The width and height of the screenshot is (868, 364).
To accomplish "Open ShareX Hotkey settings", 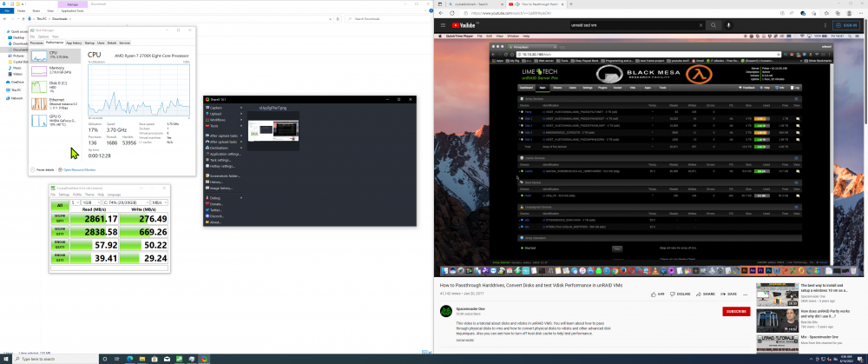I will [224, 166].
